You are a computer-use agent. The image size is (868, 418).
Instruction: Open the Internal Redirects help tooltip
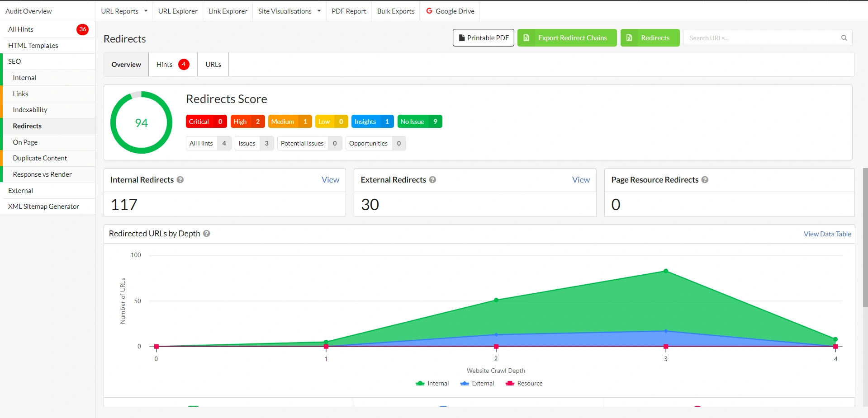[180, 180]
